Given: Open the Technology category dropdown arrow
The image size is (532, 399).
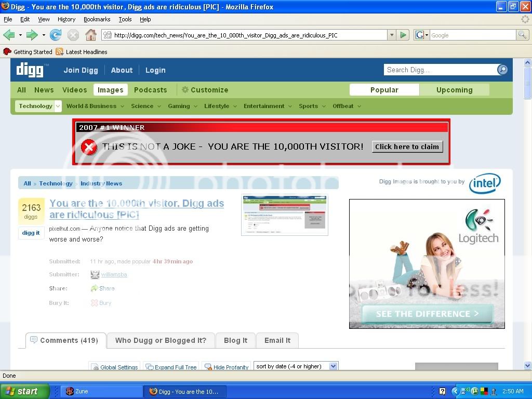Looking at the screenshot, I should point(58,106).
